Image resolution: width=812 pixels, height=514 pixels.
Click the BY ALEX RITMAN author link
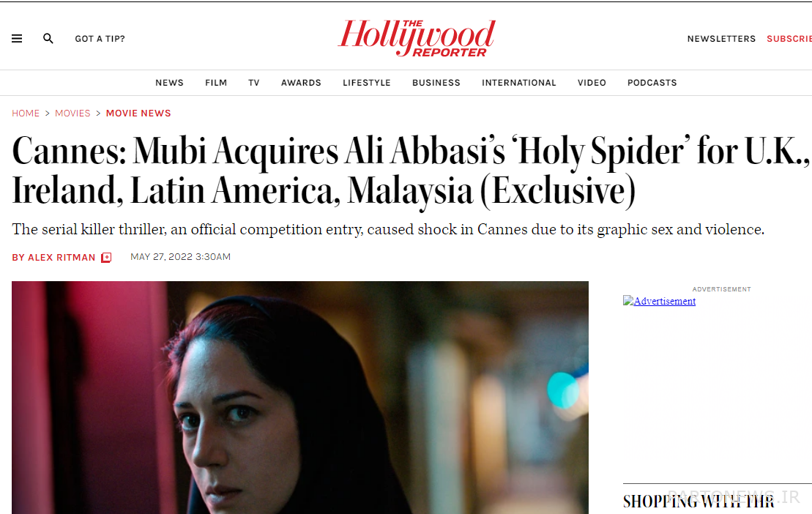point(54,257)
